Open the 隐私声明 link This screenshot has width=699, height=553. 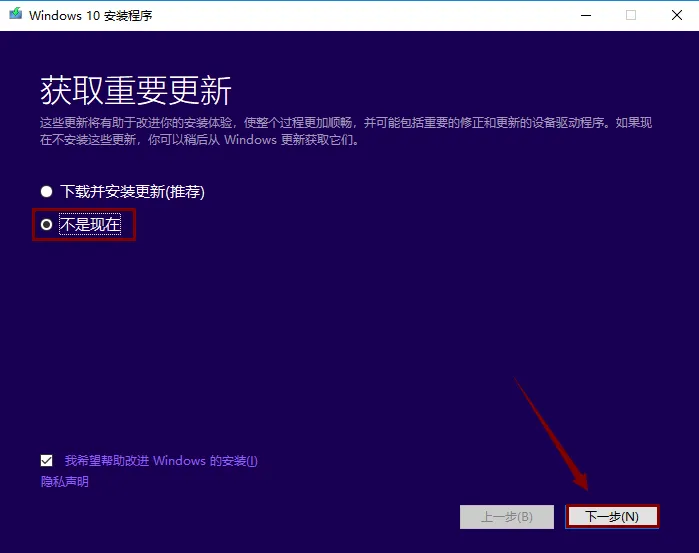pos(65,482)
